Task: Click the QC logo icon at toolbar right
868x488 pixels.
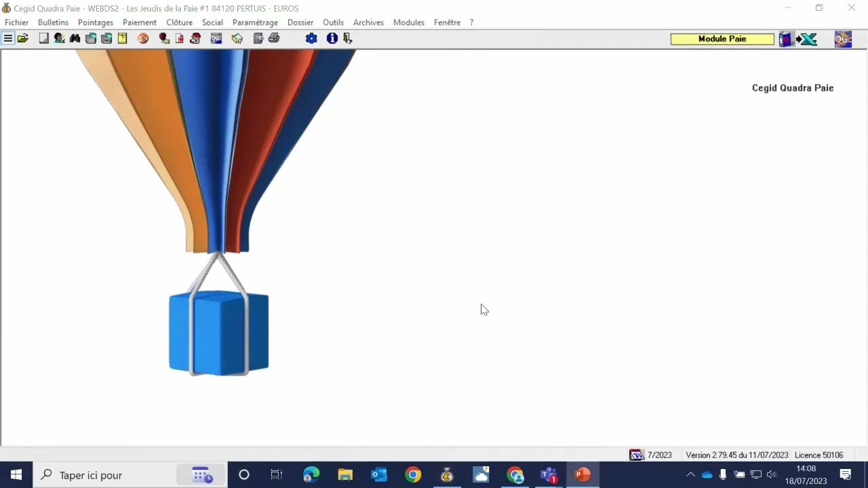Action: (x=843, y=39)
